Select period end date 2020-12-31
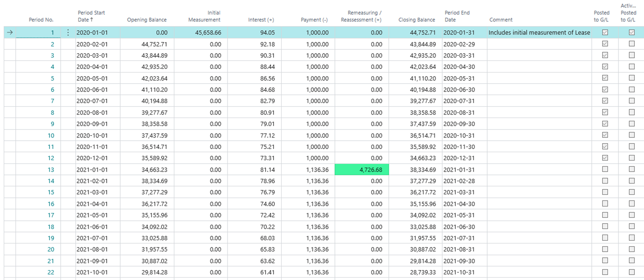This screenshot has height=280, width=644. pos(459,159)
